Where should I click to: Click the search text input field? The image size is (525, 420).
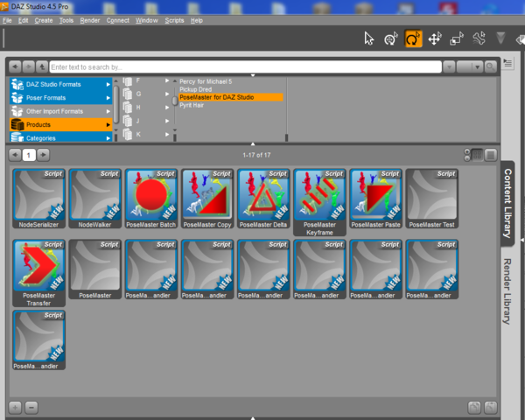(x=245, y=67)
